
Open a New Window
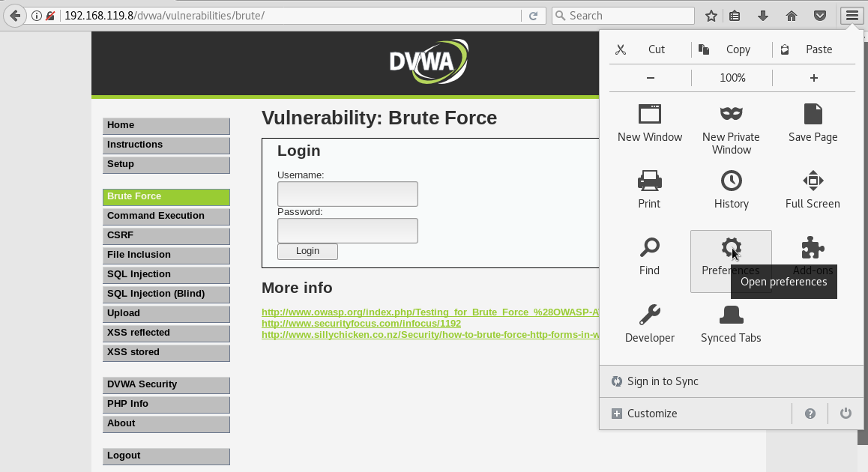pyautogui.click(x=650, y=124)
